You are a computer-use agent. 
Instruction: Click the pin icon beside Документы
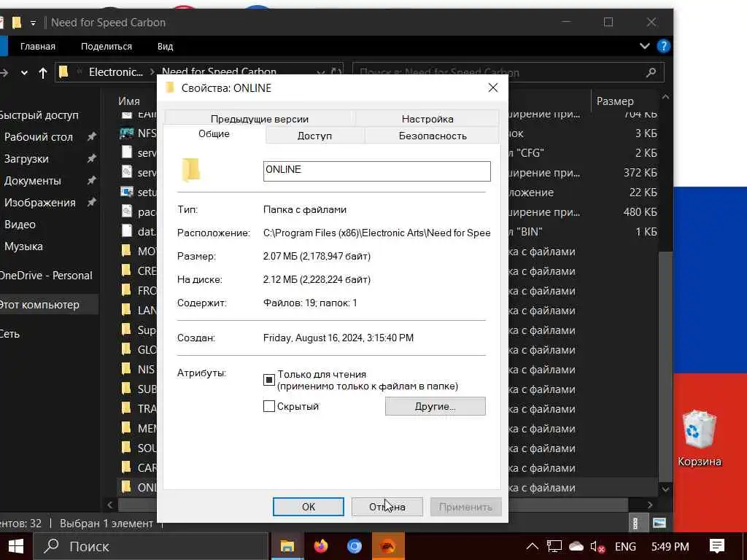pos(91,181)
